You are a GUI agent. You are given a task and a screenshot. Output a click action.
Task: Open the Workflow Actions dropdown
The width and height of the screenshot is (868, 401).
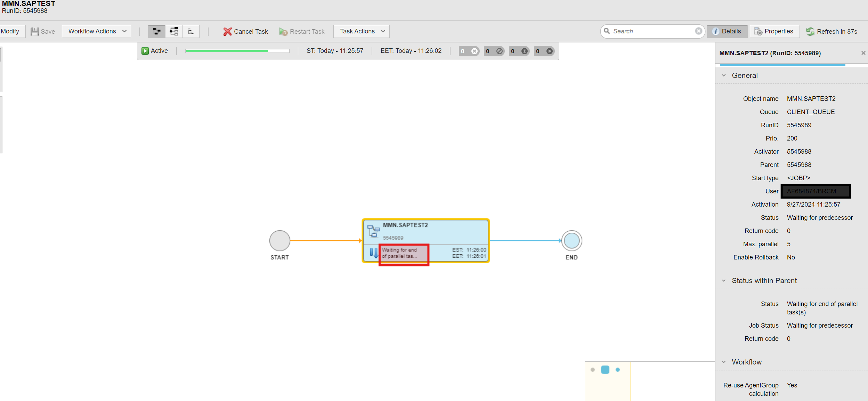97,31
